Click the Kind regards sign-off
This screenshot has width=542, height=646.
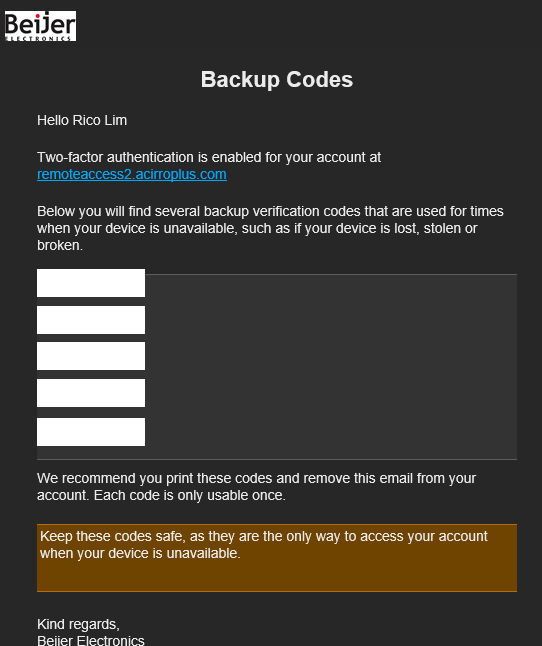[x=78, y=624]
